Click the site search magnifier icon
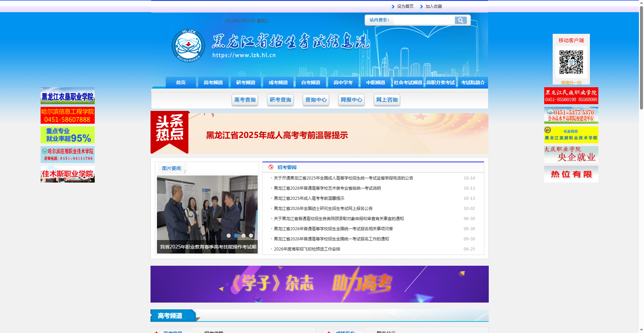 [x=461, y=20]
